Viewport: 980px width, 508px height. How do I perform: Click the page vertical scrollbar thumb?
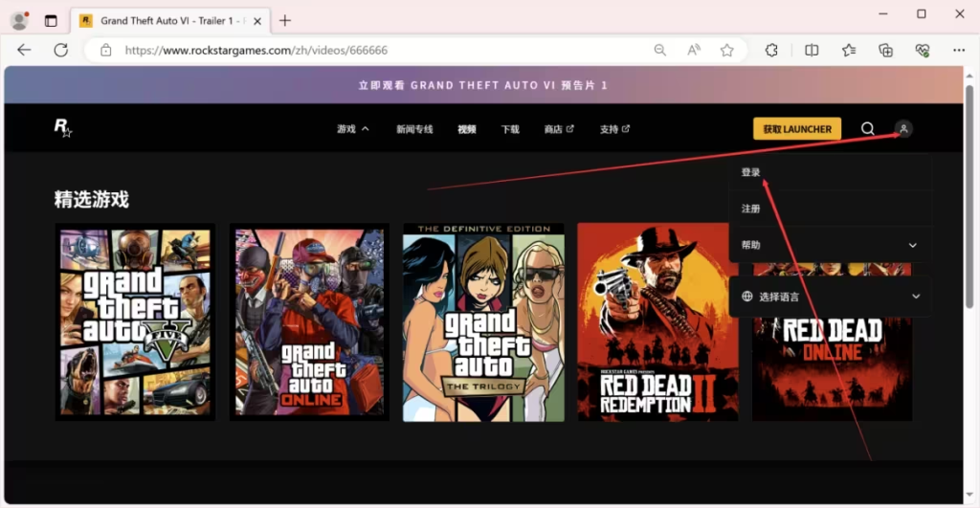969,196
